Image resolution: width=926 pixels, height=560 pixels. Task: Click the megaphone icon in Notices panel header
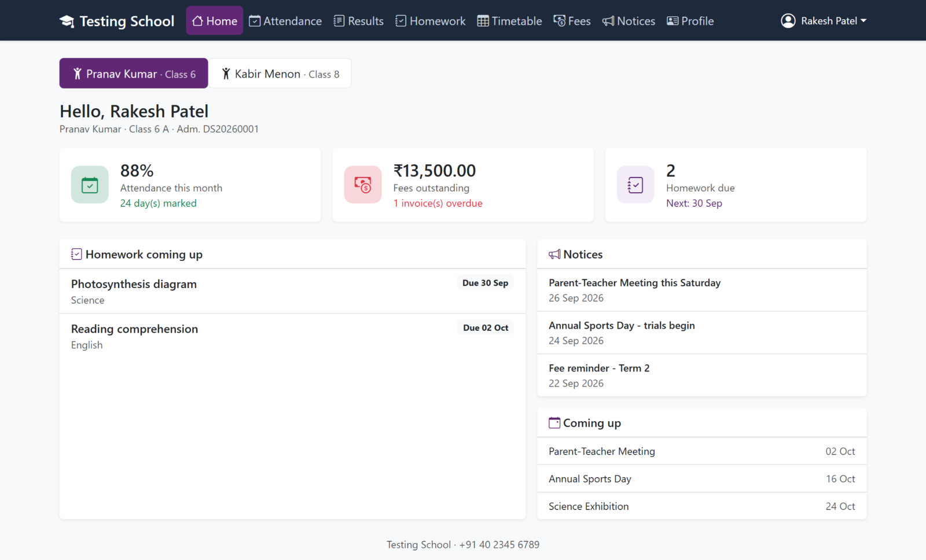point(554,254)
